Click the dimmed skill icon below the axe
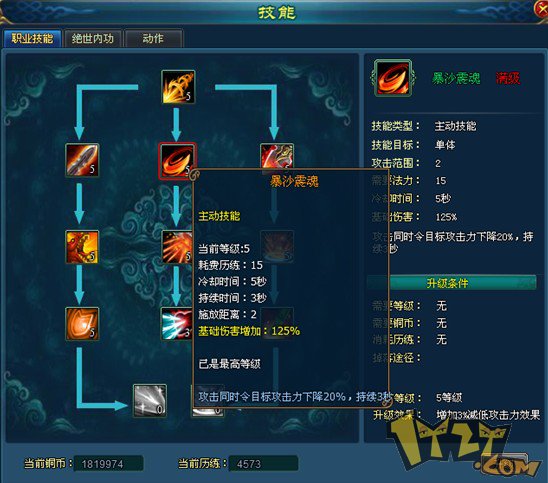 pos(277,247)
